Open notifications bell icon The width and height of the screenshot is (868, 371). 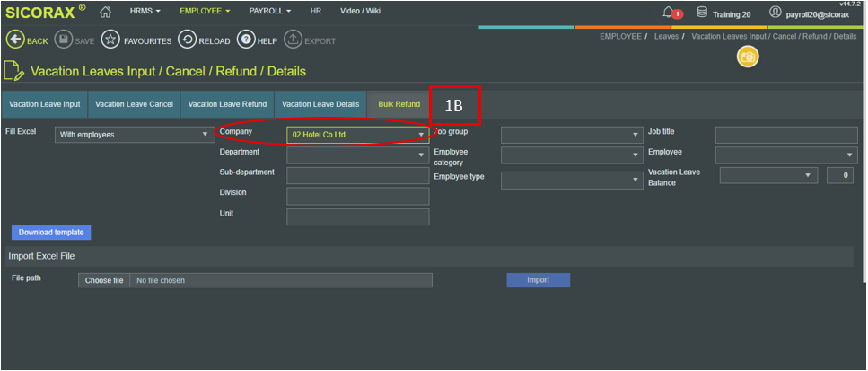pos(668,13)
